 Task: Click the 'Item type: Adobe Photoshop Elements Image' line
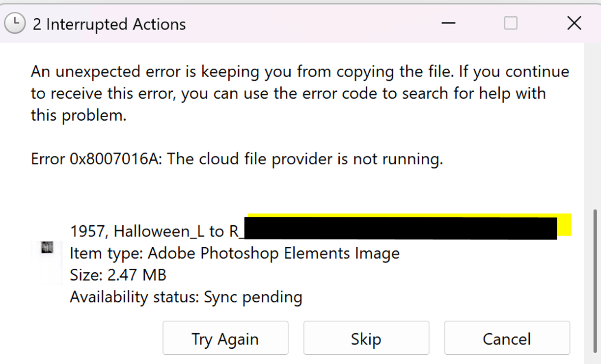tap(235, 253)
